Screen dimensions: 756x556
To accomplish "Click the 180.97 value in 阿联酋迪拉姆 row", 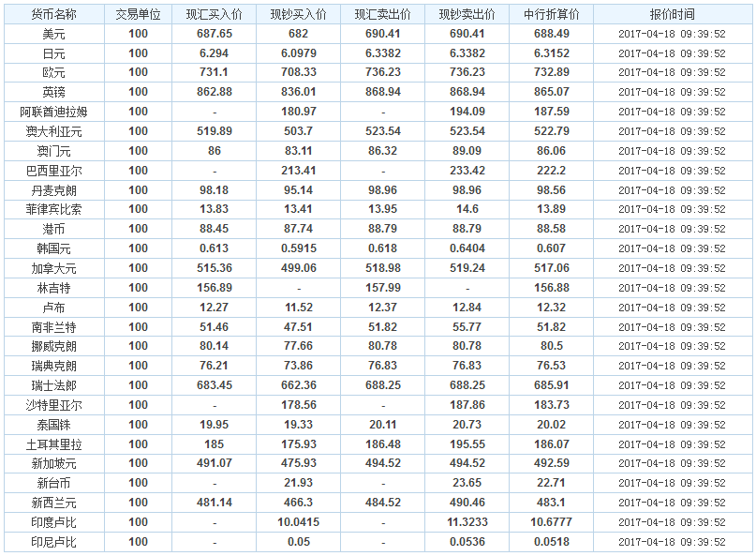I will coord(299,112).
